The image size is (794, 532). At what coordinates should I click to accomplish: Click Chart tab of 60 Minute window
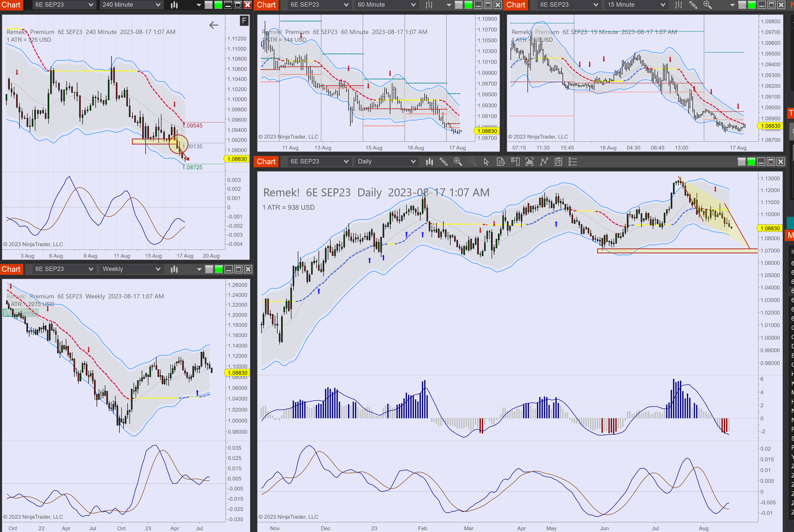[x=266, y=5]
